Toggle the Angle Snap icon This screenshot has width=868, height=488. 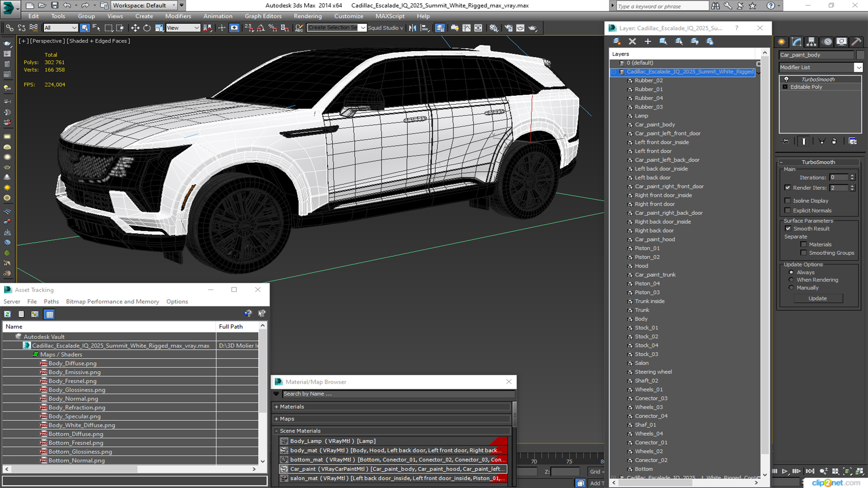coord(261,28)
